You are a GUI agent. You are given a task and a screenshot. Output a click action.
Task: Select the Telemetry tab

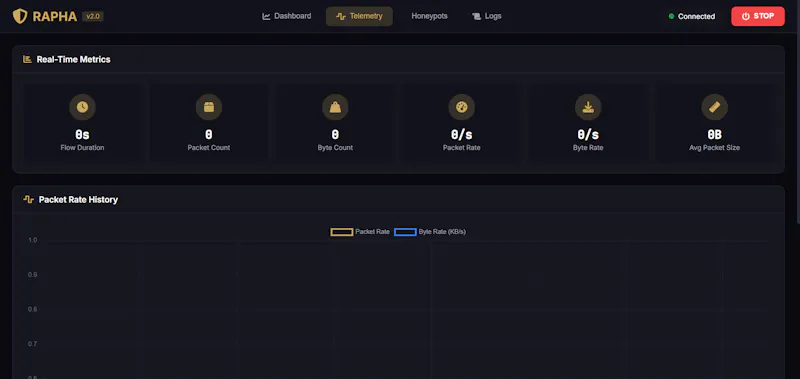(x=359, y=16)
